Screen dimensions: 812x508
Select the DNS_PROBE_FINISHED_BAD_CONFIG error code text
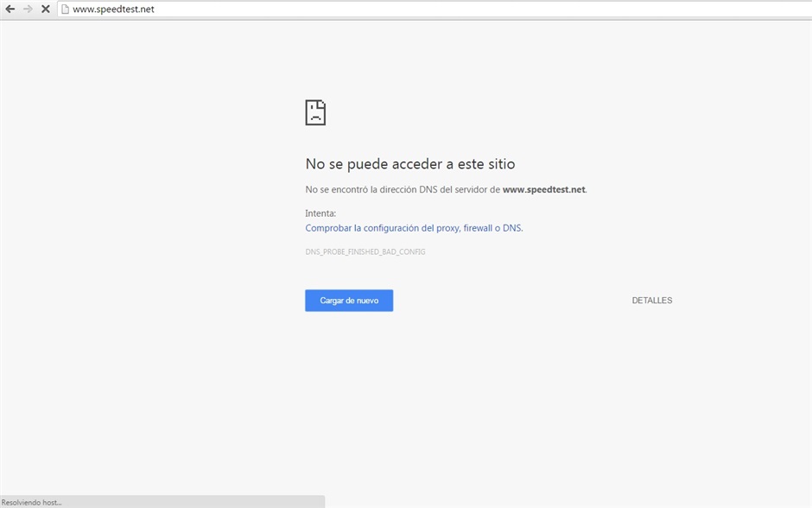coord(365,251)
